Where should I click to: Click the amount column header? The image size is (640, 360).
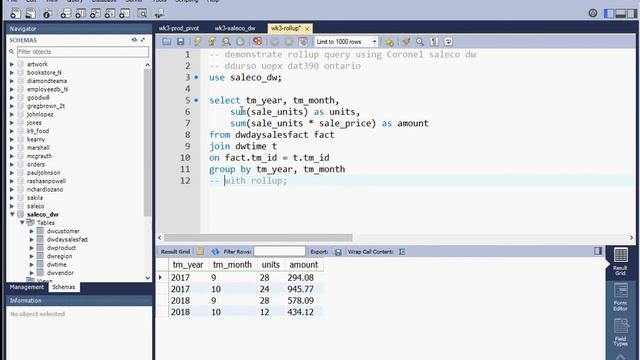pyautogui.click(x=304, y=265)
